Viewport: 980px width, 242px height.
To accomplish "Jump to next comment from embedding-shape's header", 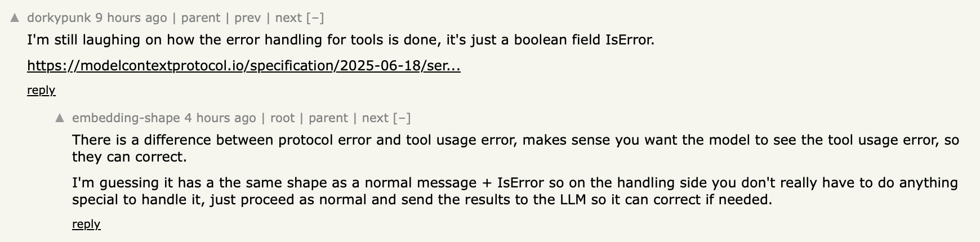I will tap(375, 118).
